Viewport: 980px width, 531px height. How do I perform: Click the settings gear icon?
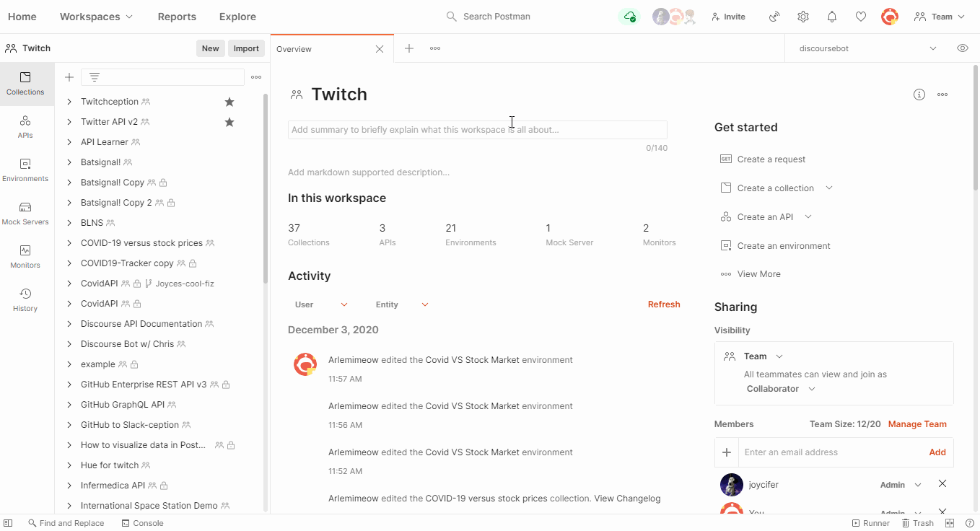803,17
